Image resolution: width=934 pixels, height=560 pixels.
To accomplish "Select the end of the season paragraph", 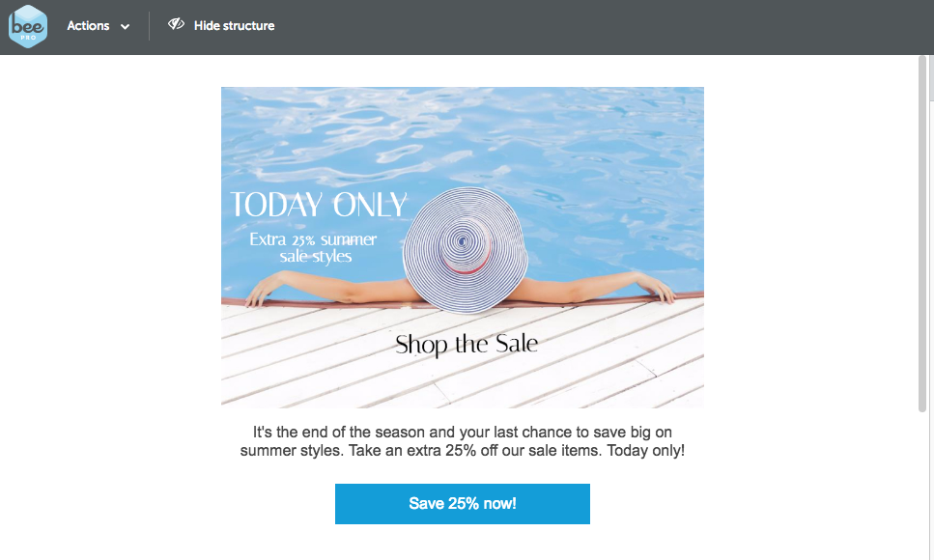I will (x=463, y=441).
